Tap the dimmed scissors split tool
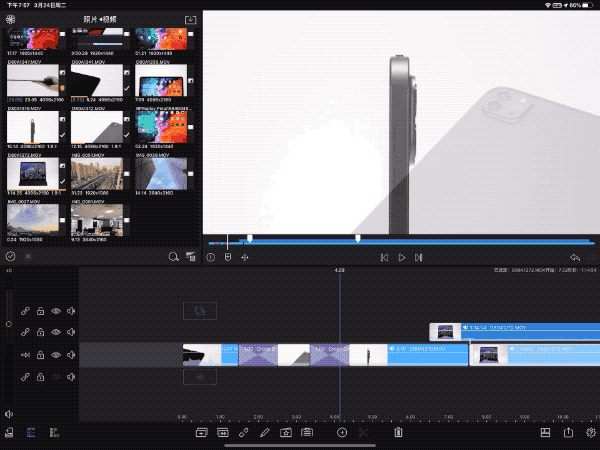This screenshot has width=600, height=450. (x=363, y=433)
